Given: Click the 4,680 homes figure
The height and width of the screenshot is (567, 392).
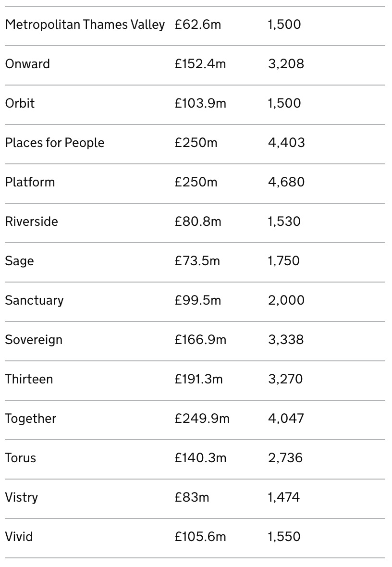Looking at the screenshot, I should (286, 182).
